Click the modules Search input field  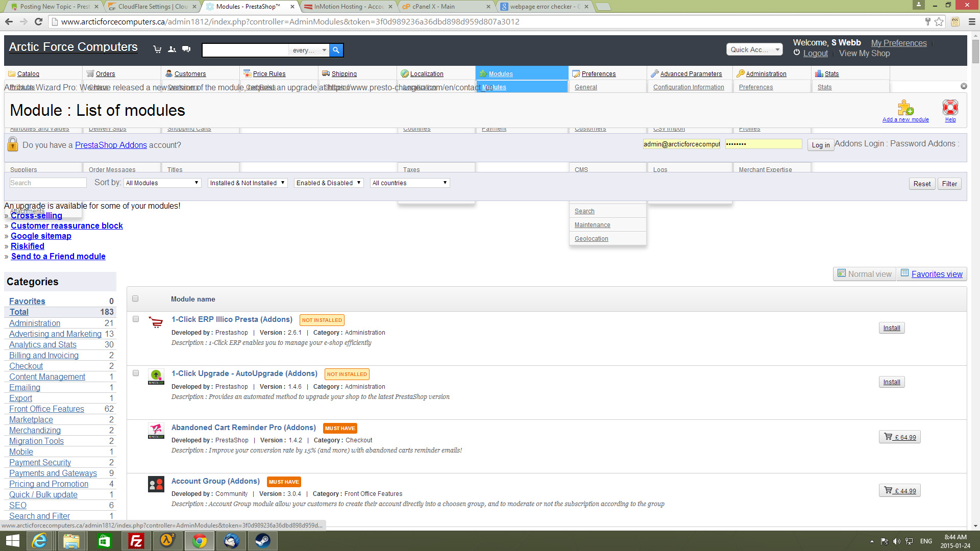tap(48, 183)
